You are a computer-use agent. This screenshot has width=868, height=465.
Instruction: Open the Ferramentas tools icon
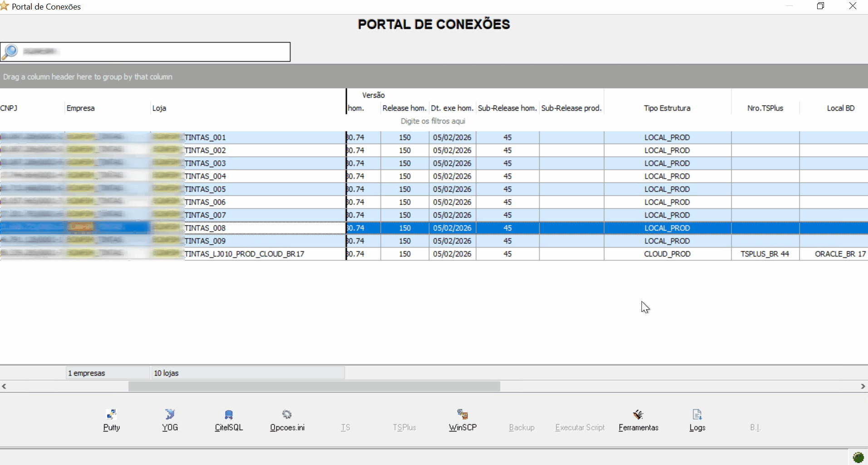point(638,414)
